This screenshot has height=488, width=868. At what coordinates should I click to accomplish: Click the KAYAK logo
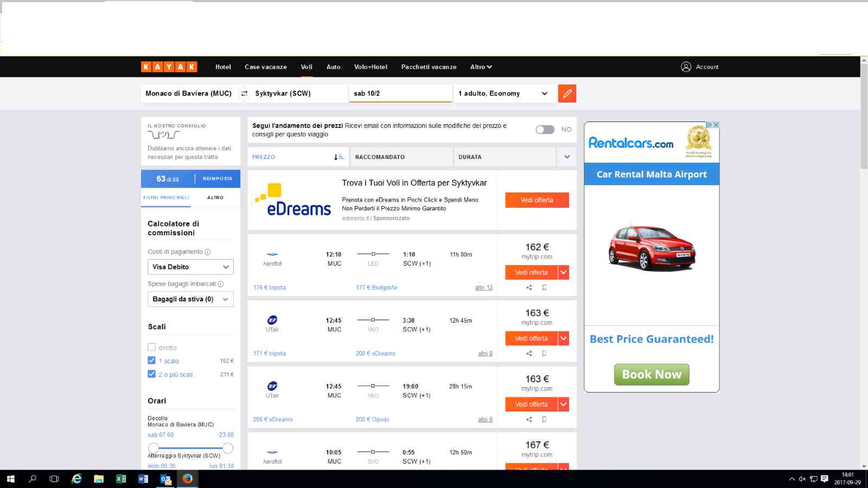pyautogui.click(x=169, y=67)
